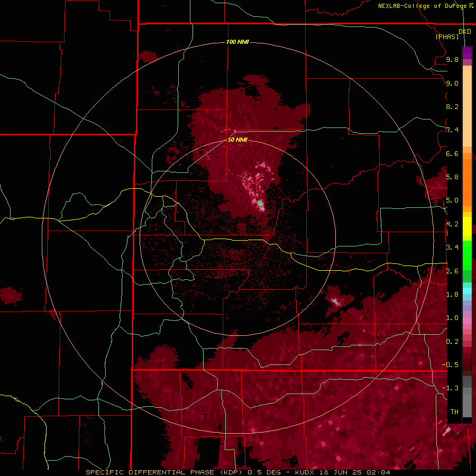The width and height of the screenshot is (476, 476).
Task: Select the 4.2 scale label
Action: pos(452,224)
